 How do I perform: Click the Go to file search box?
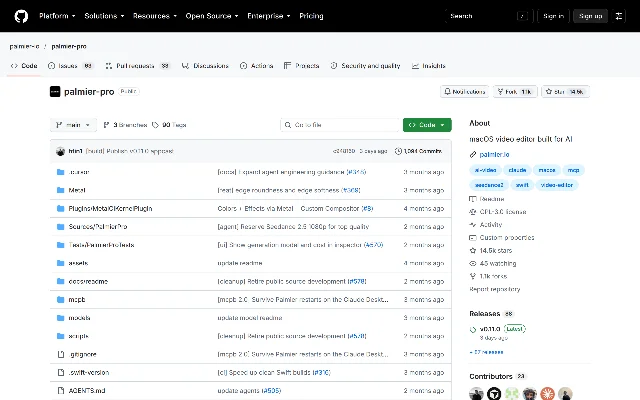(340, 125)
